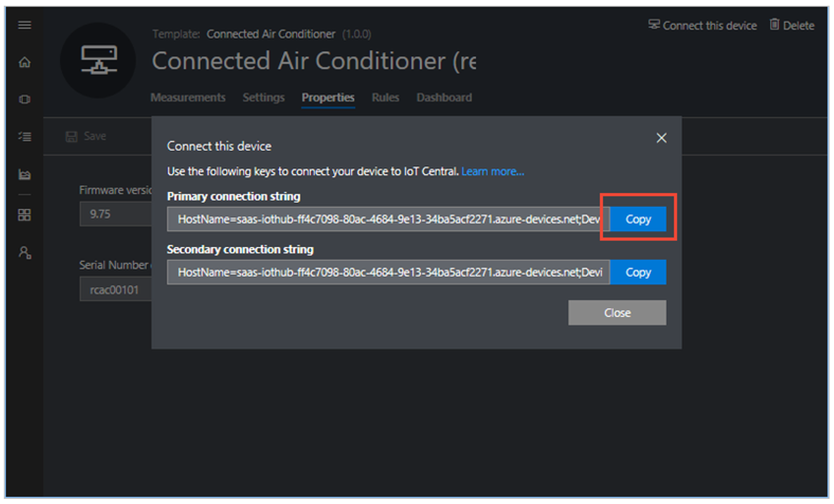Screen dimensions: 834x504
Task: Go to Home in sidebar
Action: (25, 62)
